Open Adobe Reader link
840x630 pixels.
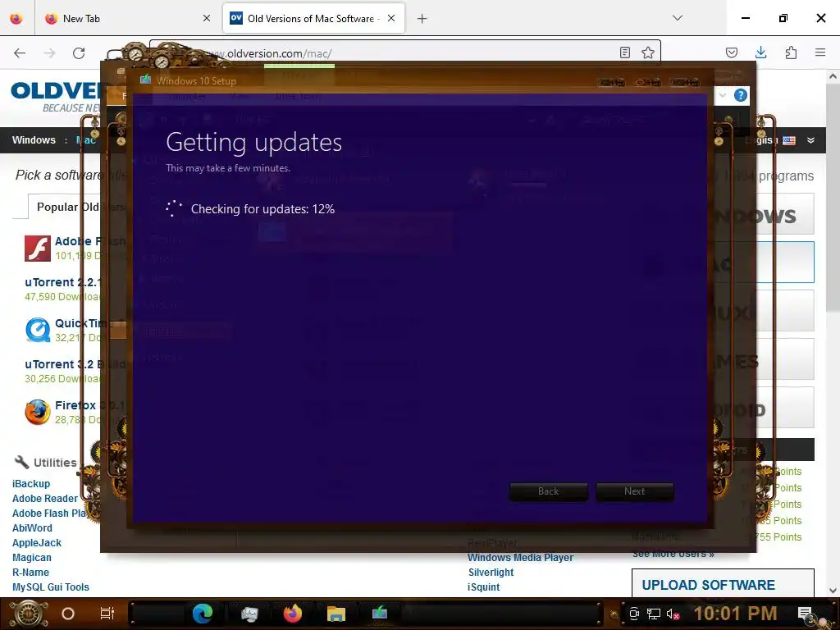pyautogui.click(x=45, y=499)
